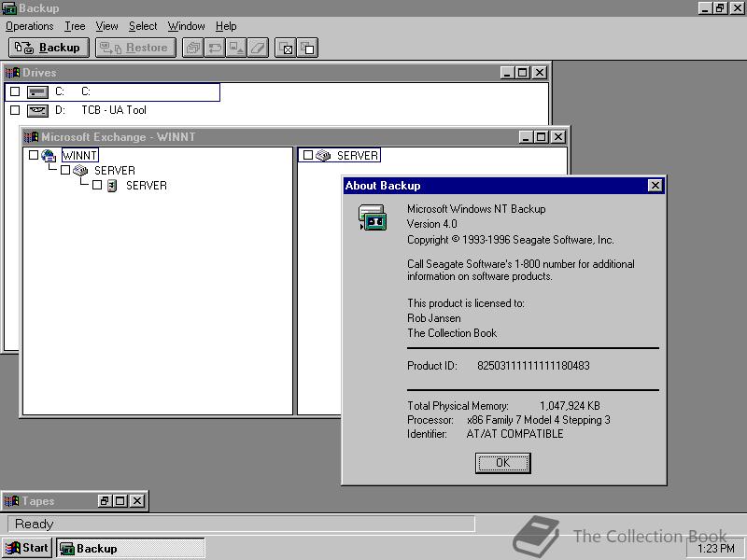The width and height of the screenshot is (747, 560).
Task: Click the Microsoft Exchange window title icon
Action: pos(31,137)
